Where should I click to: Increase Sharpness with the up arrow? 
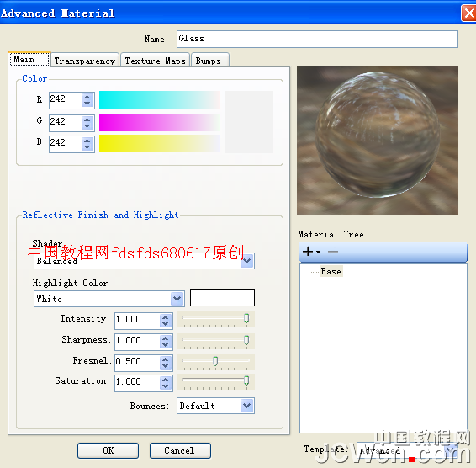pyautogui.click(x=166, y=338)
